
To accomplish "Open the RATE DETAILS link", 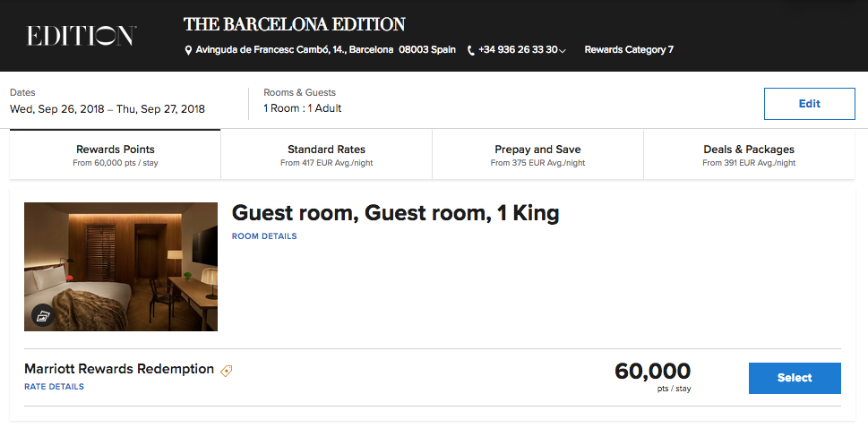I will [54, 387].
